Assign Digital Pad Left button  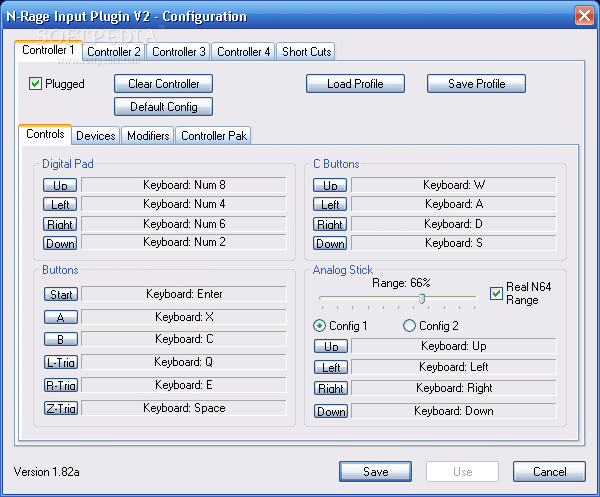pyautogui.click(x=60, y=204)
